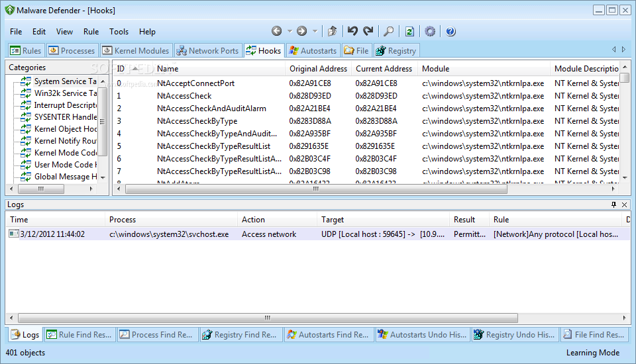The width and height of the screenshot is (636, 364).
Task: Open the Help menu
Action: click(x=147, y=32)
